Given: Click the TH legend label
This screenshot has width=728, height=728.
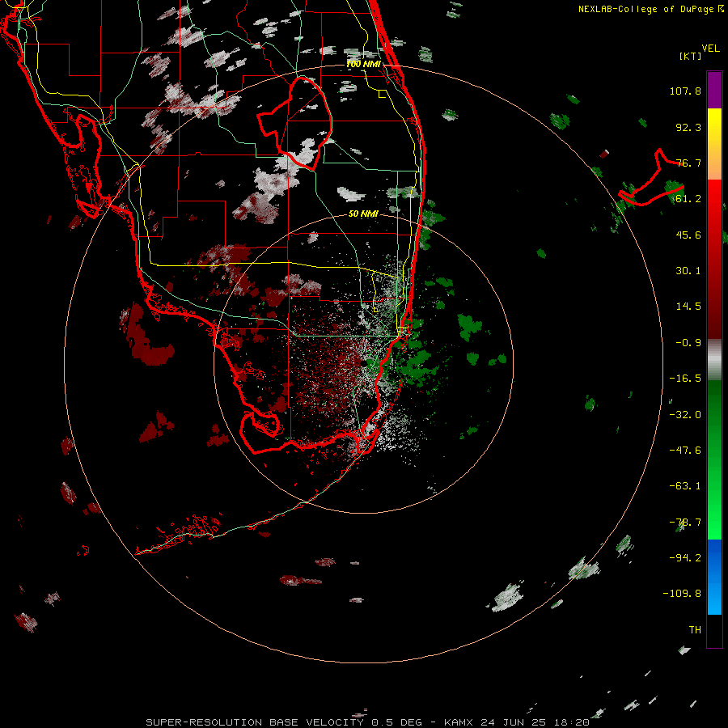Looking at the screenshot, I should (x=695, y=629).
